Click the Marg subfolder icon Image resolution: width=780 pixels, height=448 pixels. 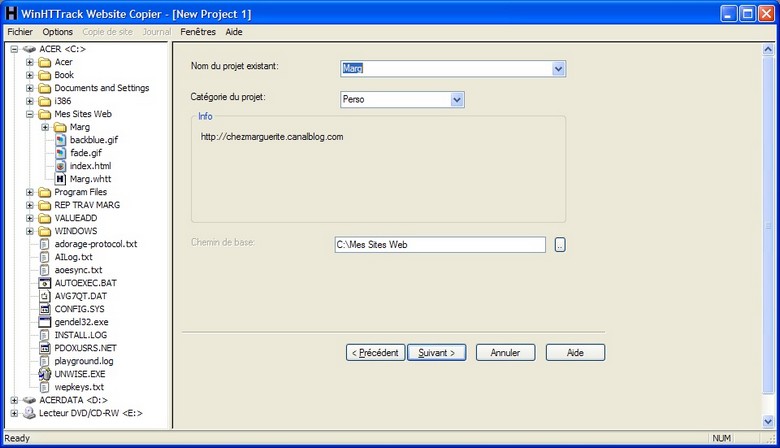[x=60, y=127]
